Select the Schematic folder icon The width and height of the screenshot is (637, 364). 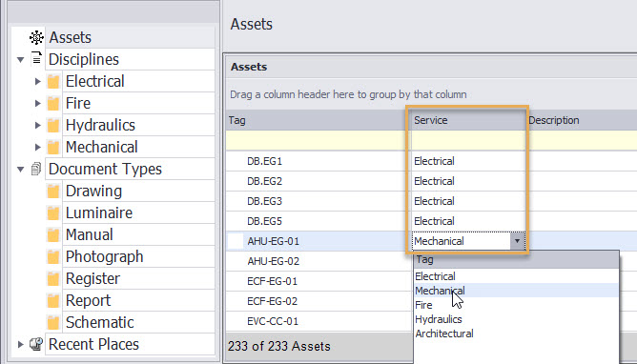click(x=53, y=323)
